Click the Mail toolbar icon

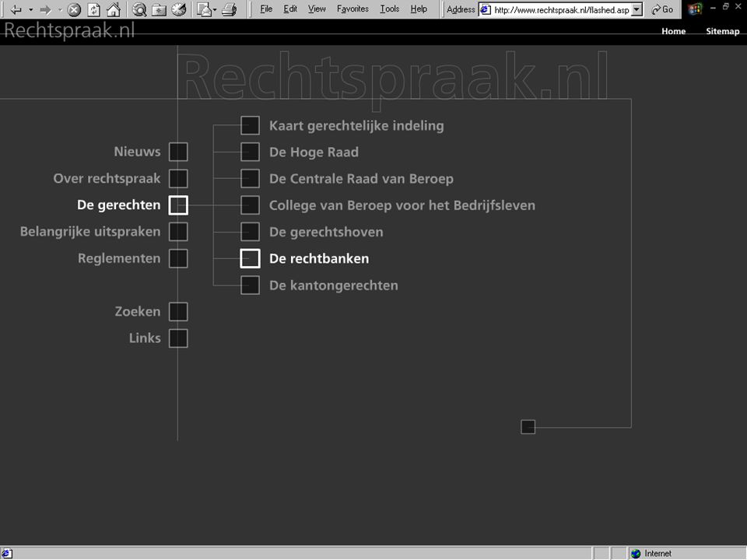[x=204, y=9]
